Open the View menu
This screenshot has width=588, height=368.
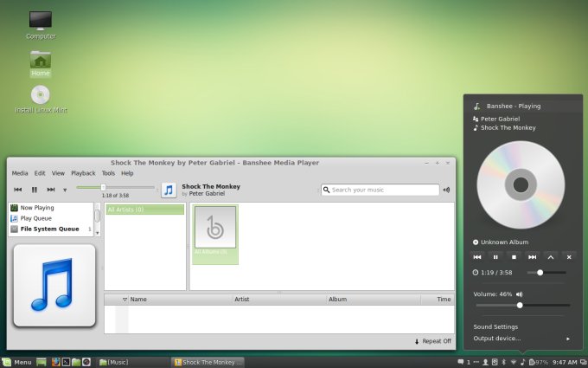point(58,173)
